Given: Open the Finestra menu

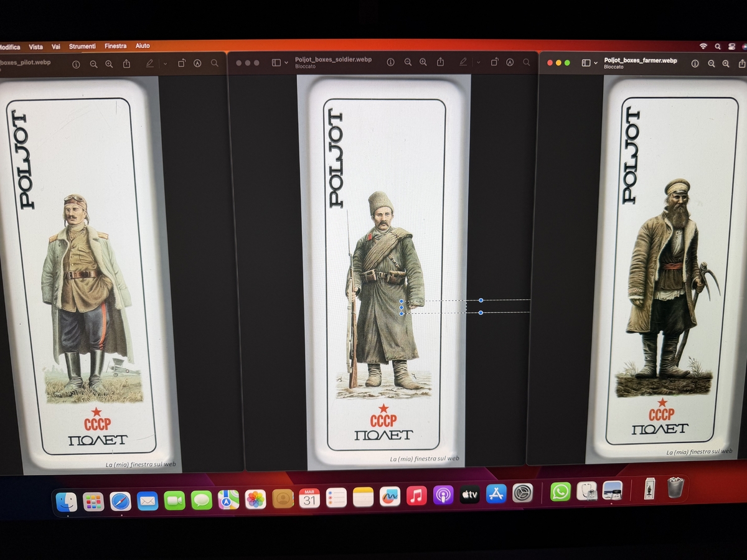Looking at the screenshot, I should pyautogui.click(x=115, y=46).
